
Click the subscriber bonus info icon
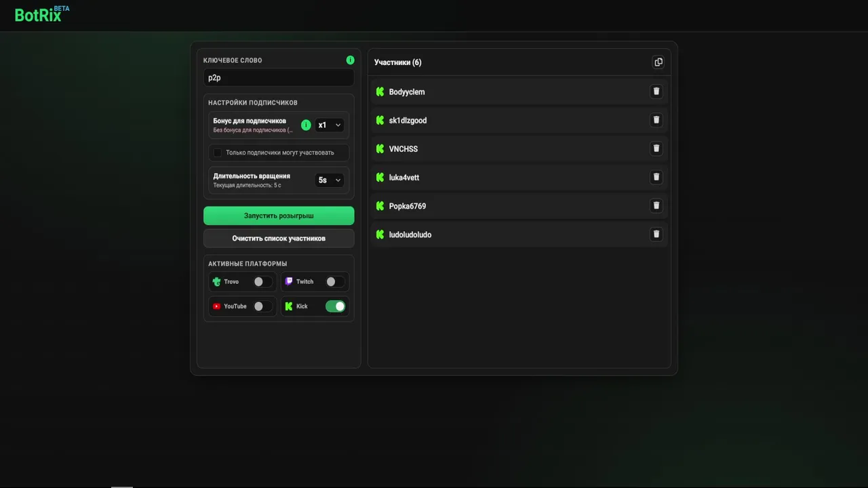click(306, 125)
